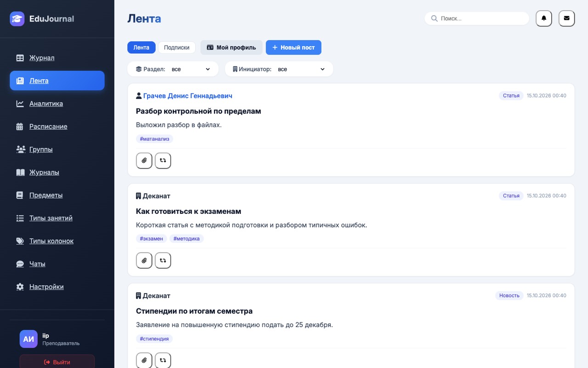
Task: Click the magnifier icon in the search box
Action: coord(434,18)
